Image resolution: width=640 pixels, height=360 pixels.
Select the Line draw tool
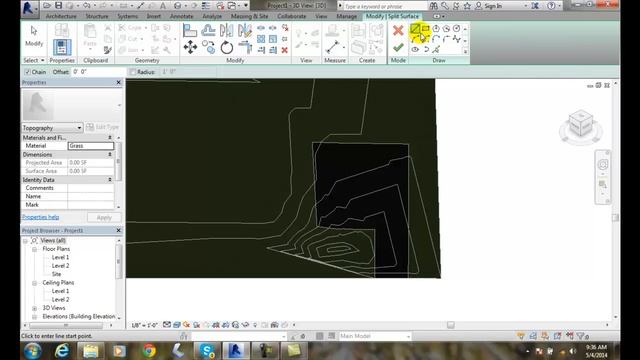[415, 29]
